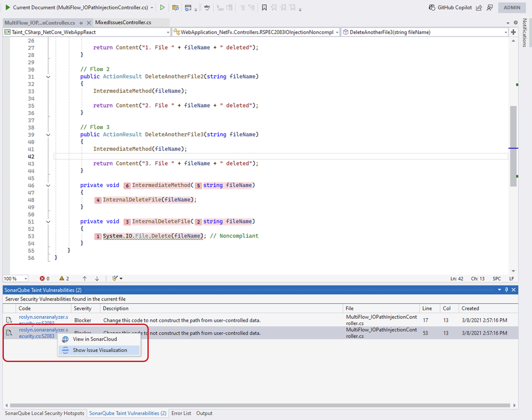The image size is (532, 420).
Task: Open the Find in Files icon
Action: [176, 7]
